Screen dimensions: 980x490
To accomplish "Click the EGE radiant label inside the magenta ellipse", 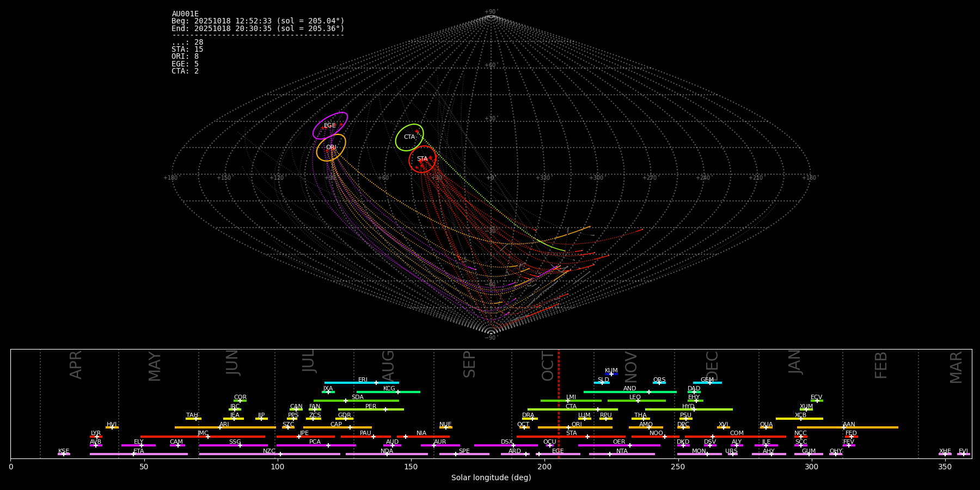I will click(330, 126).
